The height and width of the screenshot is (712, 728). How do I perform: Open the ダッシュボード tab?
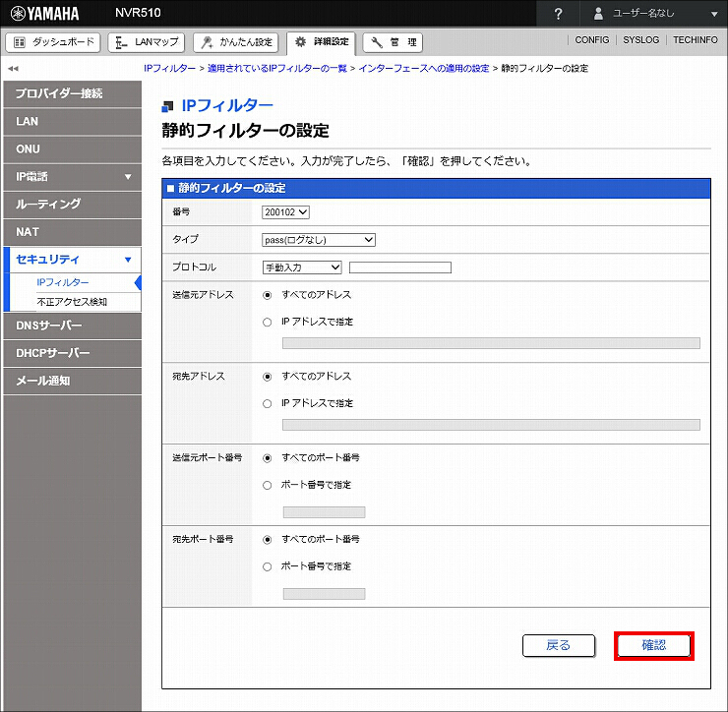pyautogui.click(x=53, y=42)
